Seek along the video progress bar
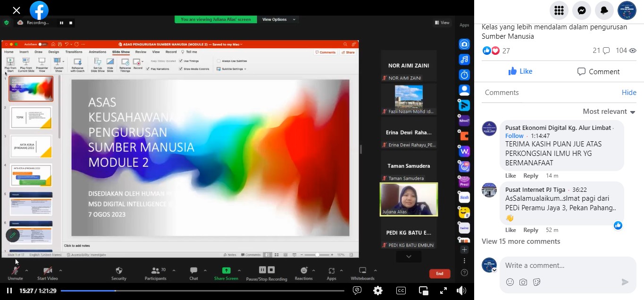Viewport: 644px width, 300px height. 202,291
